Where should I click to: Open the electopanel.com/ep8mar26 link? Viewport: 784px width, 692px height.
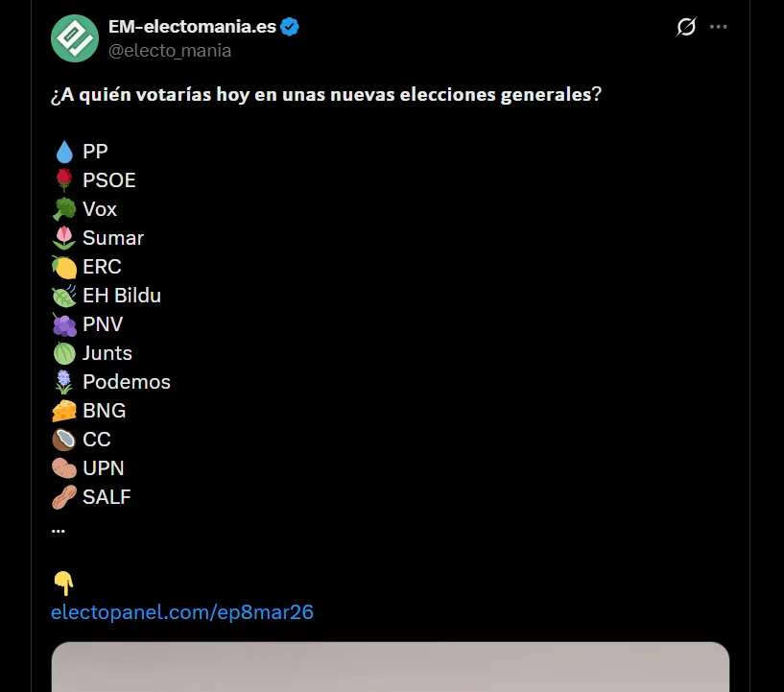point(181,611)
